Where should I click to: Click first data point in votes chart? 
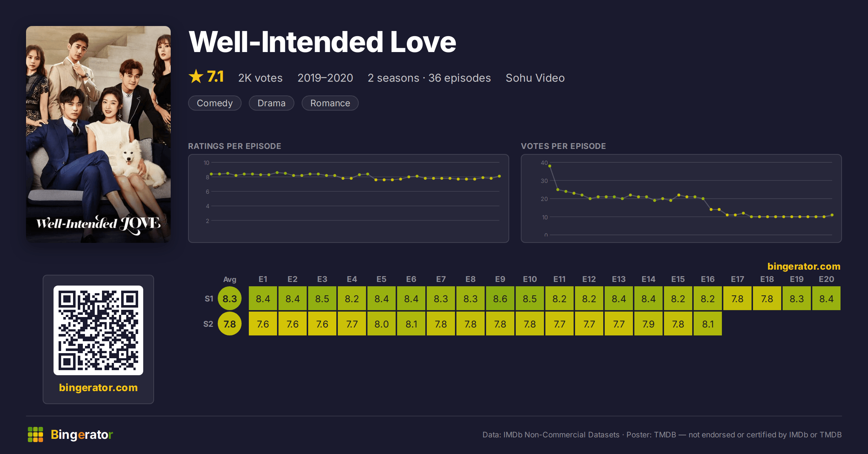[x=550, y=166]
